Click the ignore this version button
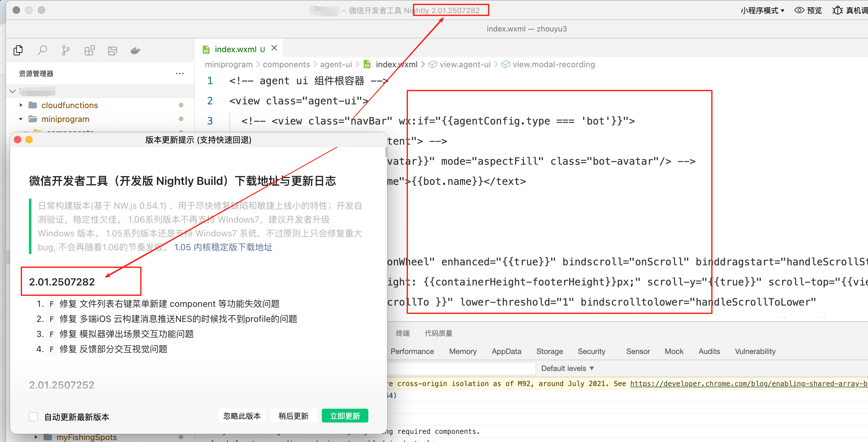The image size is (868, 442). pyautogui.click(x=242, y=416)
